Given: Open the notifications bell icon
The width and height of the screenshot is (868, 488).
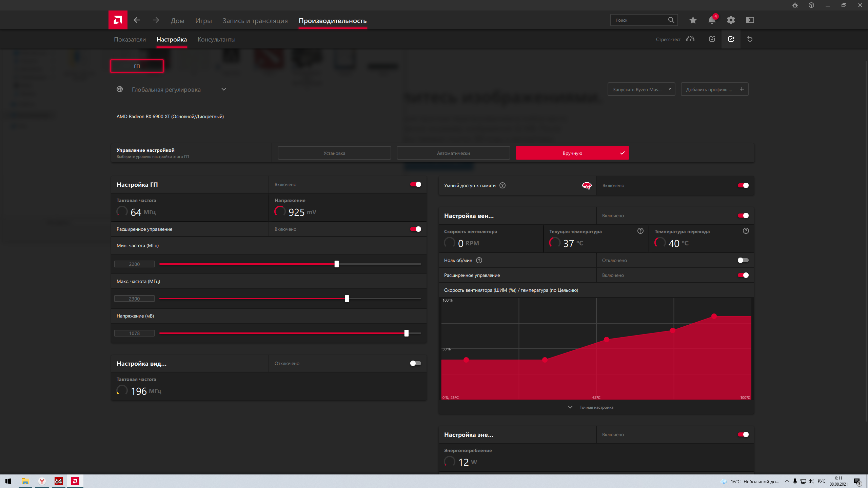Looking at the screenshot, I should [x=712, y=20].
